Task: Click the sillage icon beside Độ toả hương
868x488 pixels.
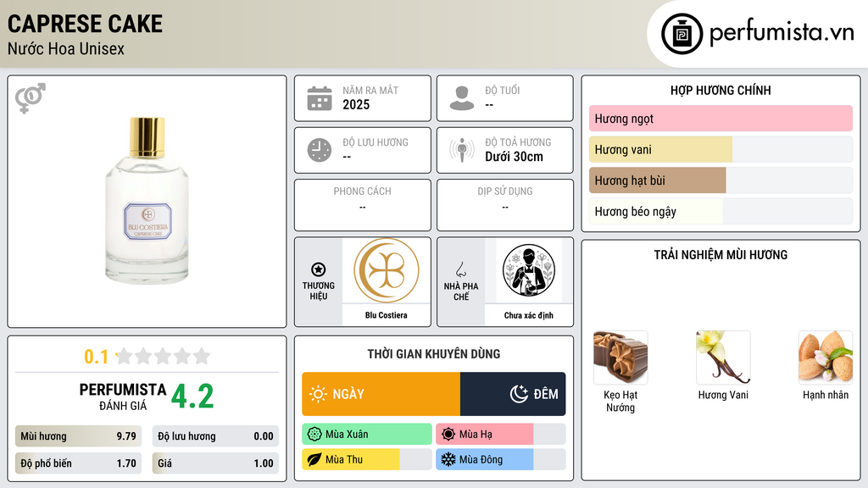Action: tap(462, 150)
